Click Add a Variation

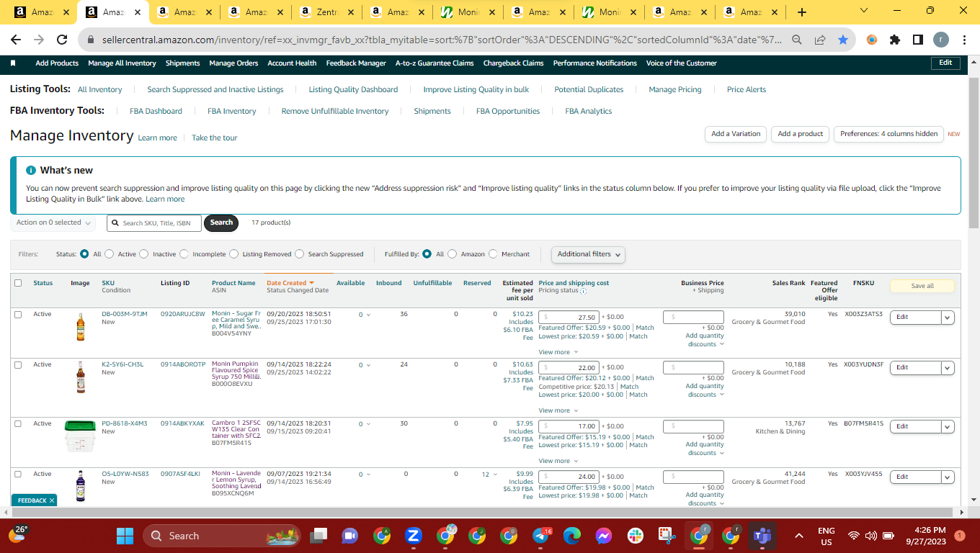(736, 134)
